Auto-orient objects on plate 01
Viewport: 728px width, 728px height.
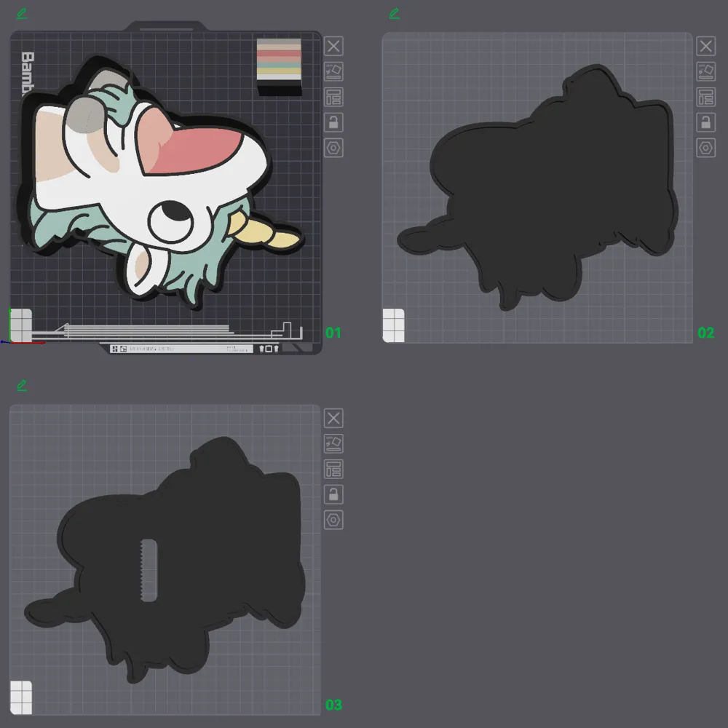tap(333, 71)
